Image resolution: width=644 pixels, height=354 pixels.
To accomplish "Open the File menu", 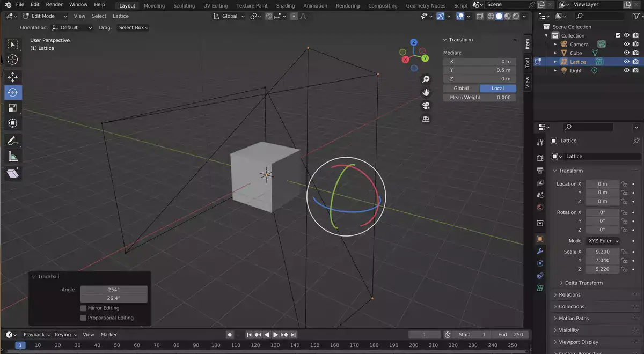I will click(20, 4).
